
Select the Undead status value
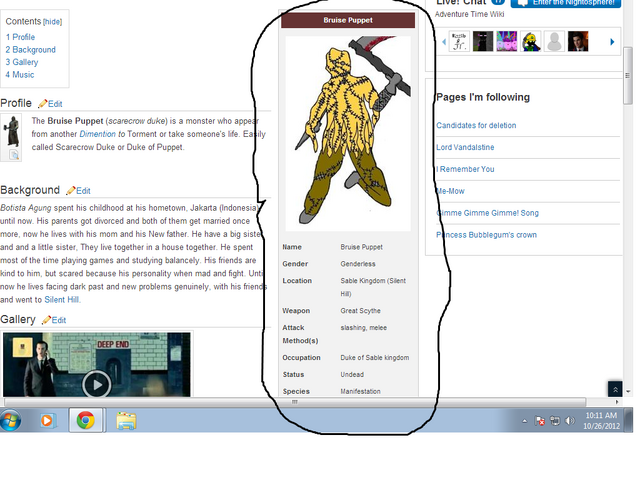coord(352,375)
